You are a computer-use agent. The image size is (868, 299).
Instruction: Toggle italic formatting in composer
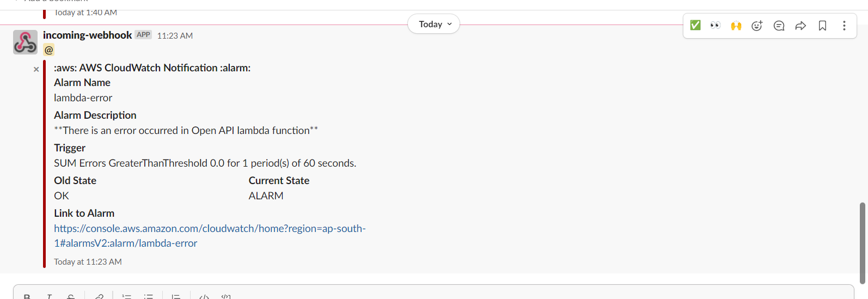[x=49, y=296]
